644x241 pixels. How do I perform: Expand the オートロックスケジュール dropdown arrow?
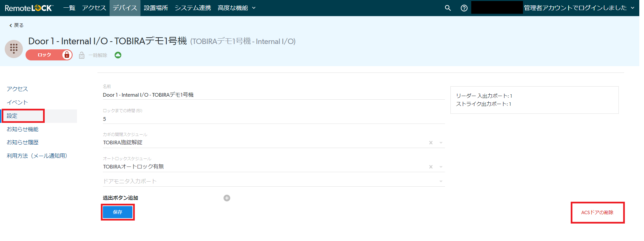[441, 167]
